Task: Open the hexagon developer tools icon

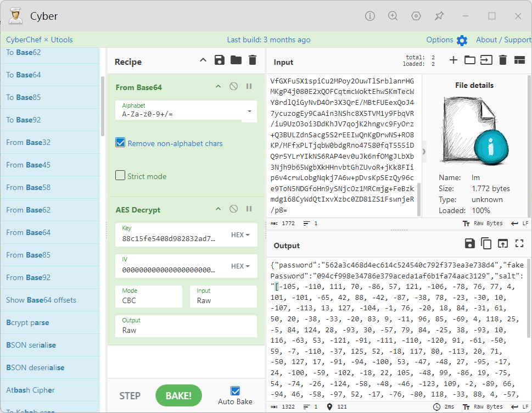Action: 416,16
